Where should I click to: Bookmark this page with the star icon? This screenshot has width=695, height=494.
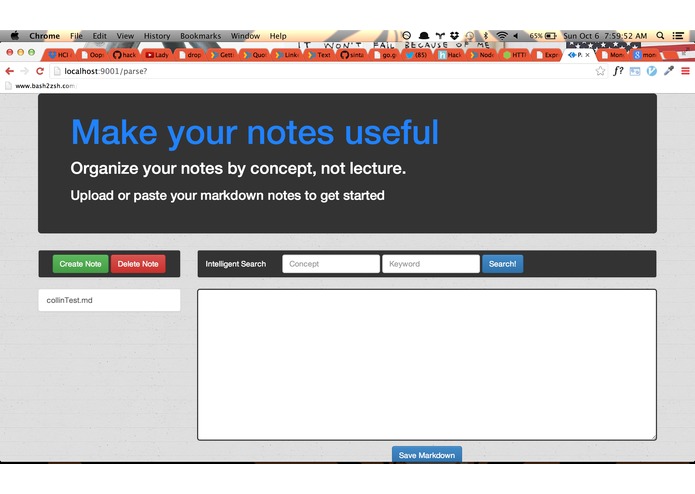(x=600, y=71)
